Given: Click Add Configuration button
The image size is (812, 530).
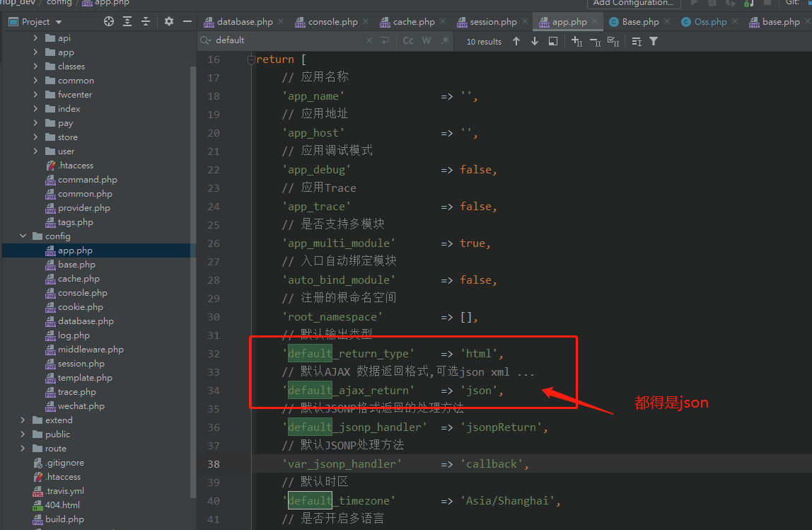Looking at the screenshot, I should [633, 3].
